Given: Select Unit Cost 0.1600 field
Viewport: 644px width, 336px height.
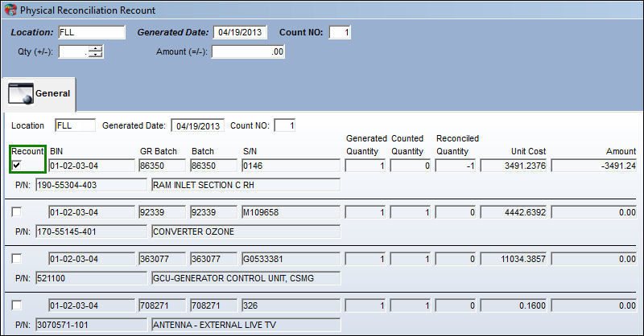Looking at the screenshot, I should [x=514, y=306].
